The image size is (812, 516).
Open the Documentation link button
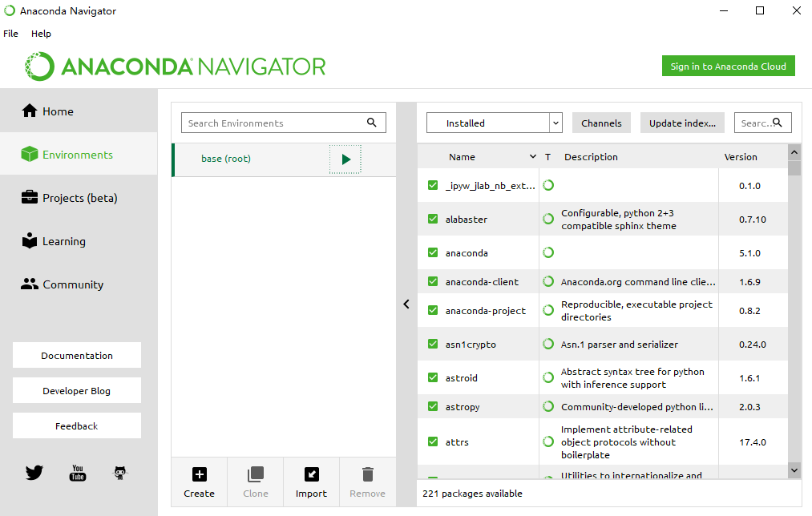click(x=77, y=356)
